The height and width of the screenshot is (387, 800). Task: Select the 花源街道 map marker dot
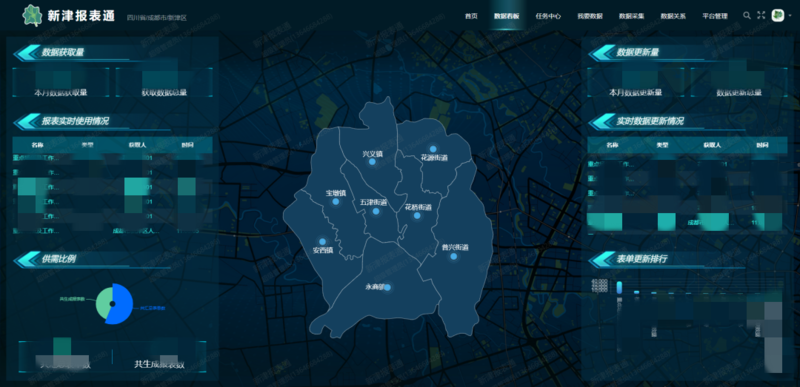pos(433,149)
